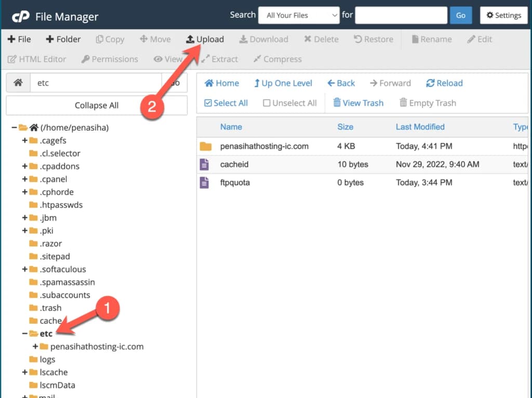Open the HTML Editor
The height and width of the screenshot is (398, 532).
pyautogui.click(x=37, y=59)
